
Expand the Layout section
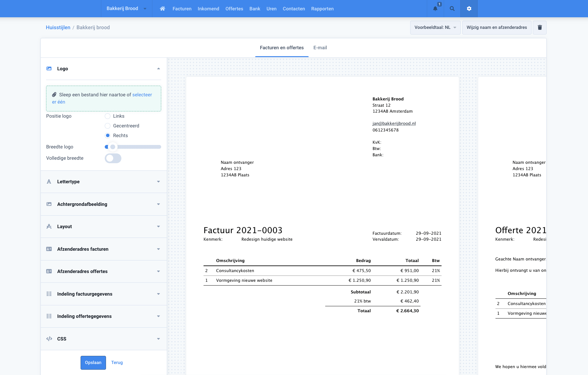tap(103, 227)
